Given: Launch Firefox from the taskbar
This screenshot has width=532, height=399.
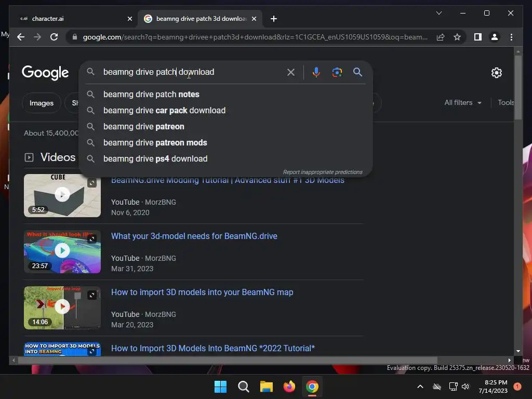Looking at the screenshot, I should [289, 387].
